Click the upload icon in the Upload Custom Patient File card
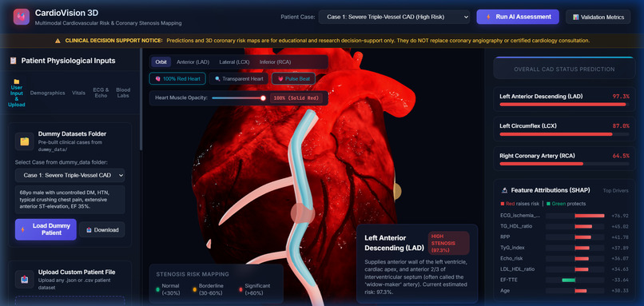The width and height of the screenshot is (644, 306). 25,280
